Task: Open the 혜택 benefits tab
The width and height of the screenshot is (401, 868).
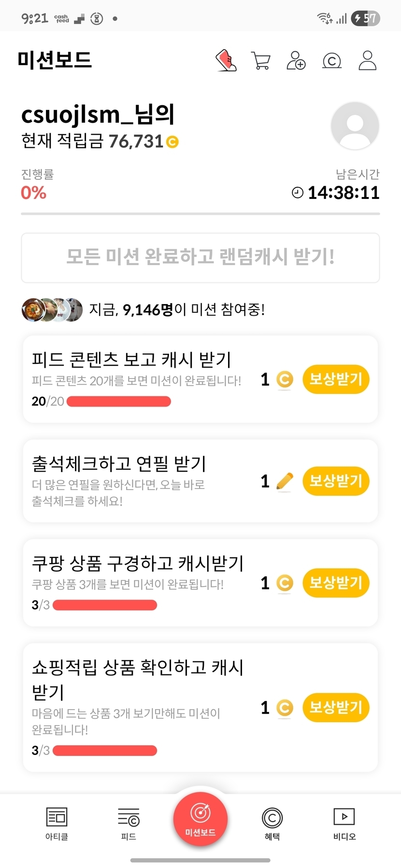Action: [x=272, y=823]
